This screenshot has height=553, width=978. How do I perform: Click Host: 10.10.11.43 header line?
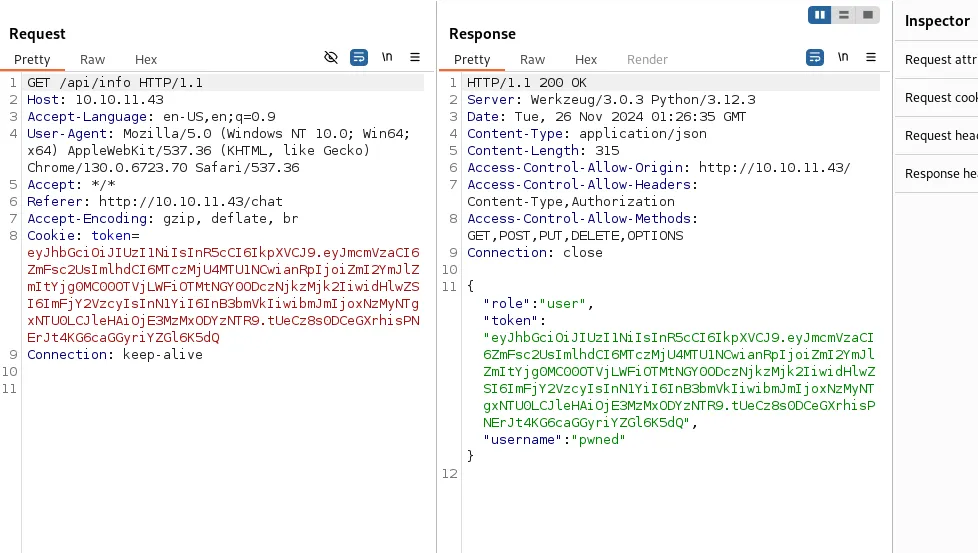click(x=95, y=100)
